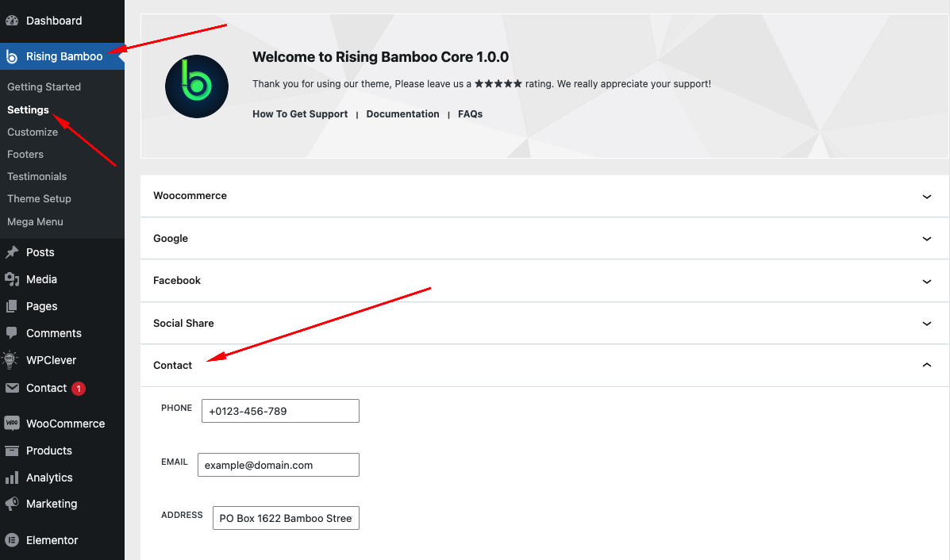Click the WPClever lightbulb icon
Screen dimensions: 950x560
click(x=10, y=359)
